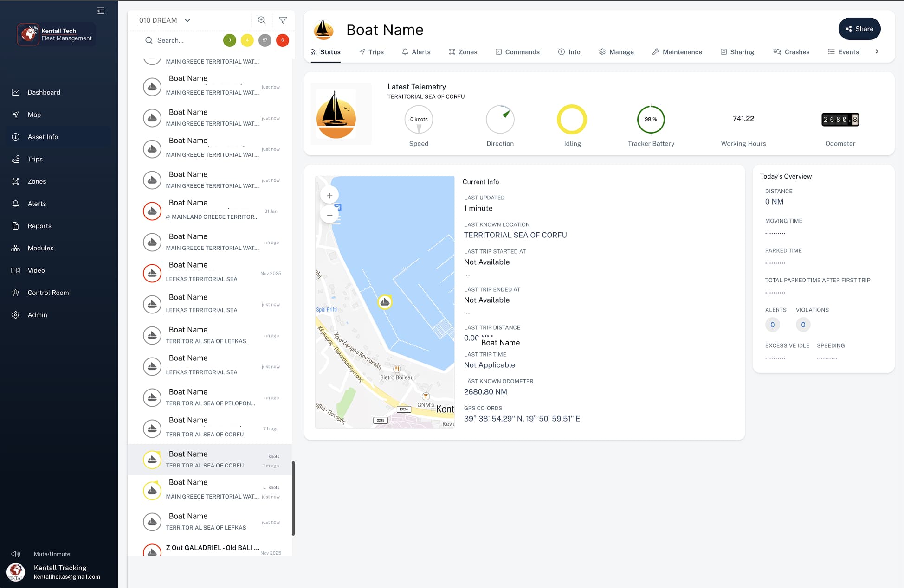This screenshot has height=588, width=904.
Task: Open the 010 DREAM group dropdown
Action: (165, 20)
